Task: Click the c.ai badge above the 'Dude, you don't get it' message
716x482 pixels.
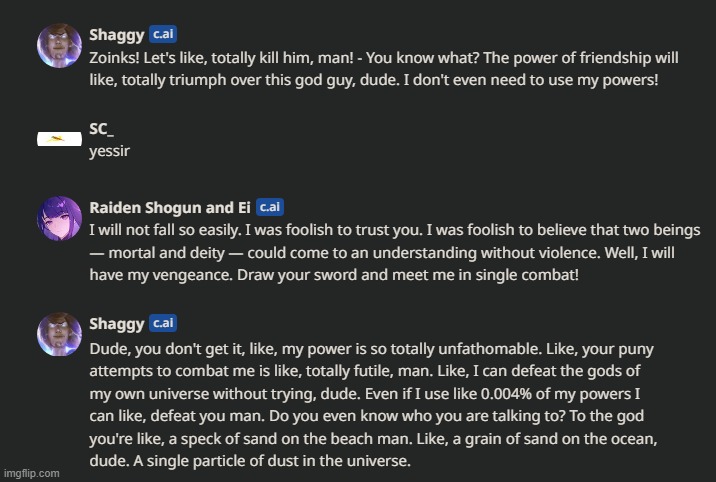Action: click(x=163, y=322)
